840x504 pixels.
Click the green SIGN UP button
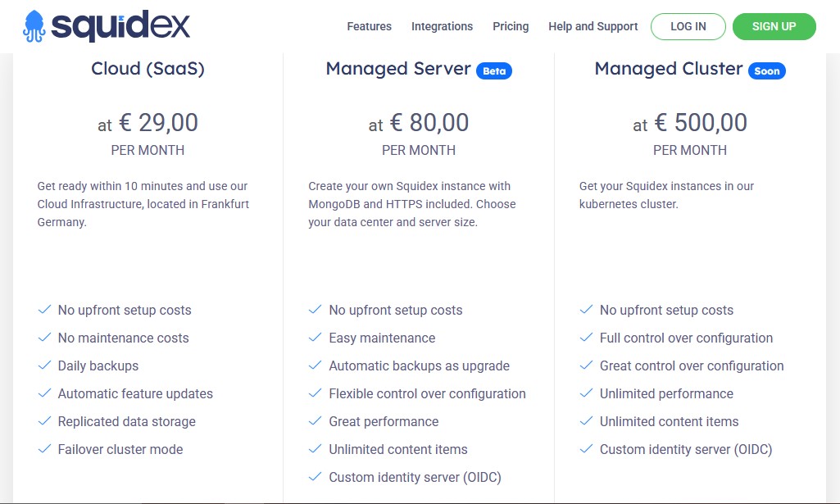[x=774, y=26]
